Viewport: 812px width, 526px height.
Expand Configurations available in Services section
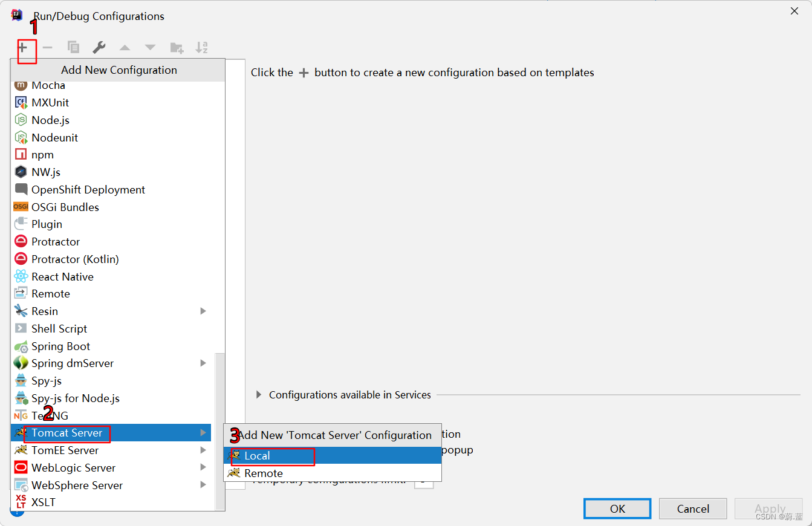(x=259, y=395)
